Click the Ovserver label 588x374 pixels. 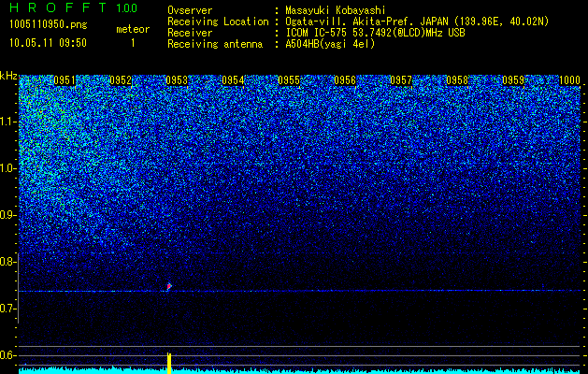pos(190,10)
